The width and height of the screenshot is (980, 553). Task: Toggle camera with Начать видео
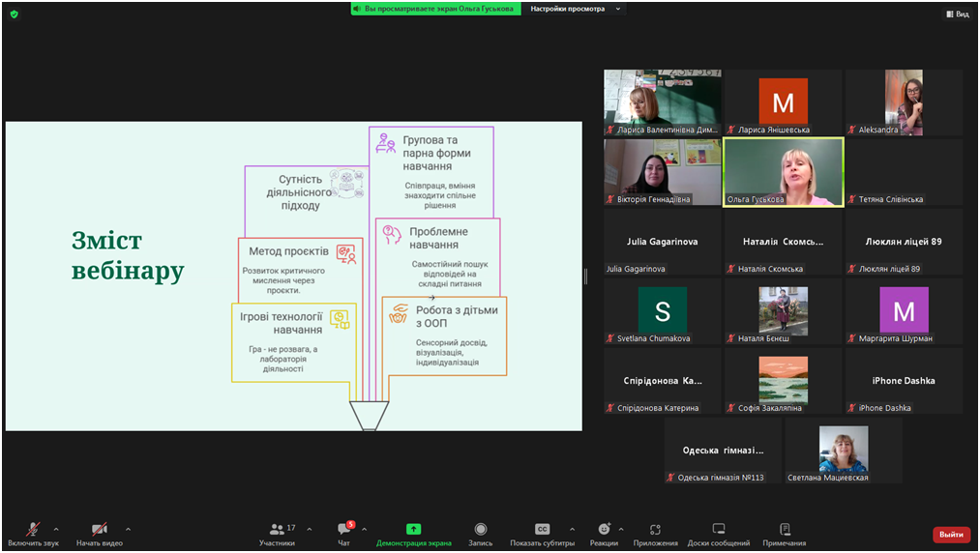100,530
